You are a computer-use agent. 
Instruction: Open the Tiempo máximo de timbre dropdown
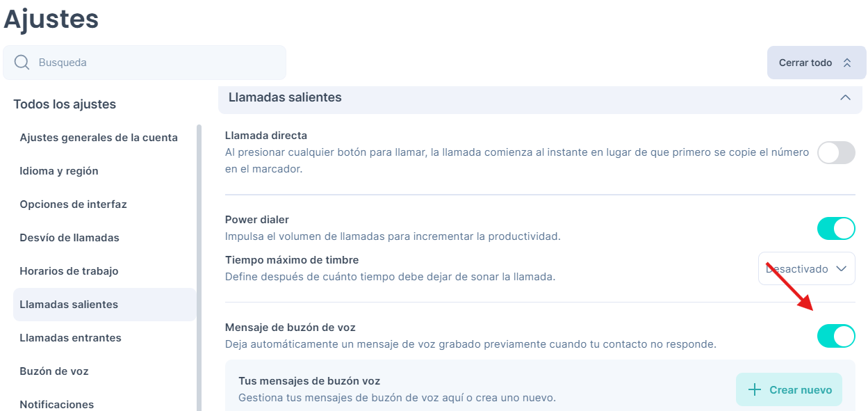[806, 268]
